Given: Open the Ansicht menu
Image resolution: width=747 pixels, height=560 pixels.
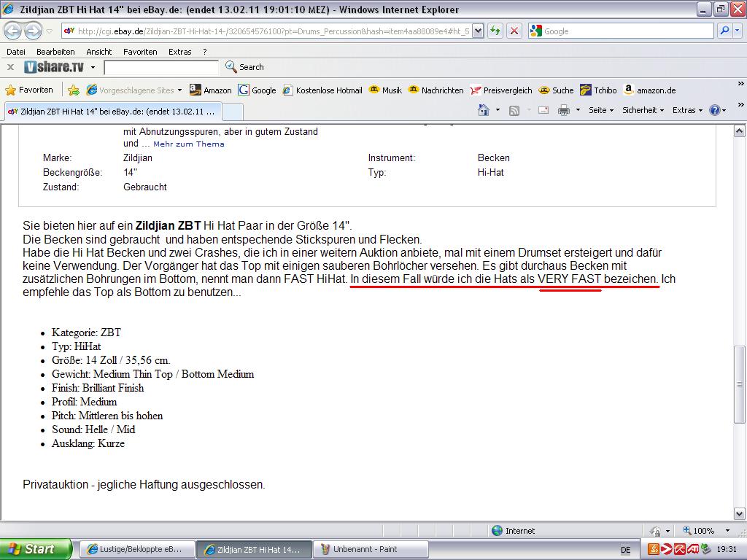Looking at the screenshot, I should [99, 52].
